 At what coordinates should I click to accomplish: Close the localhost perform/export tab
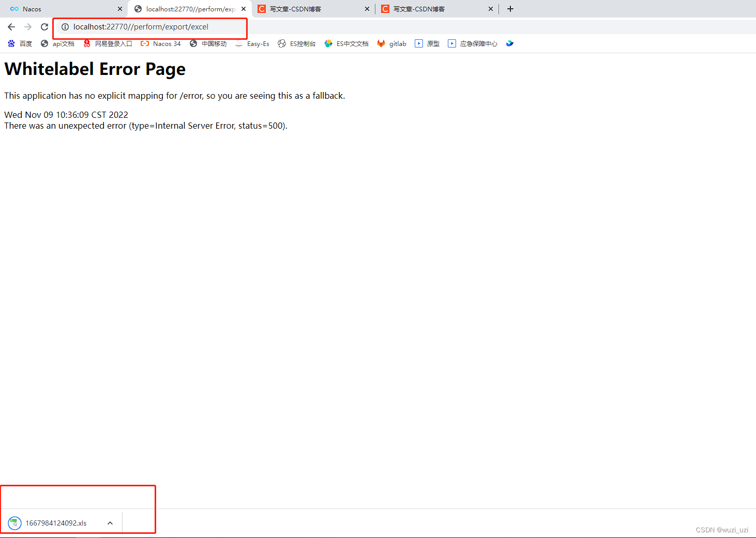pos(244,9)
